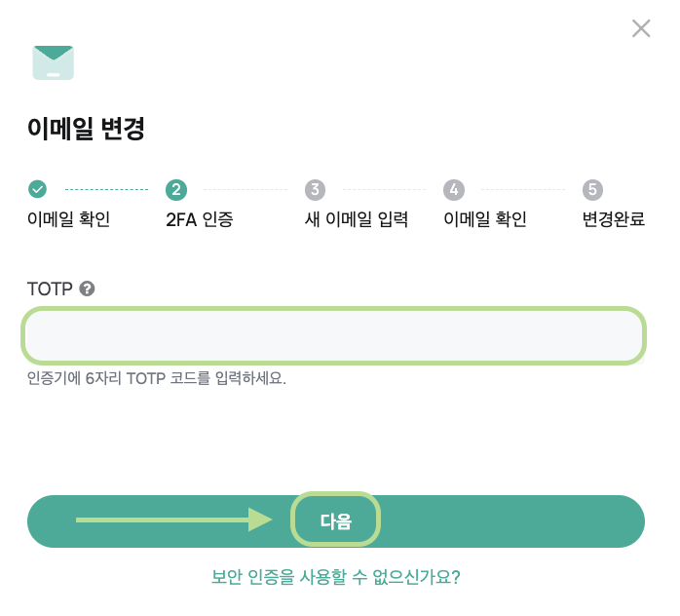This screenshot has height=616, width=680.
Task: Click the green arrow pointing to 다음
Action: tap(174, 520)
